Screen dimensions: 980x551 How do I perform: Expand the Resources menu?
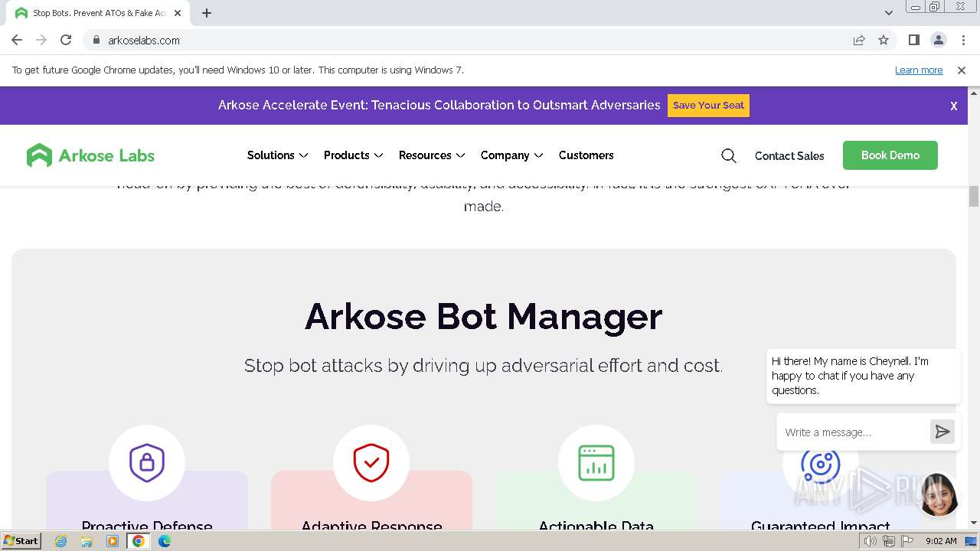432,155
